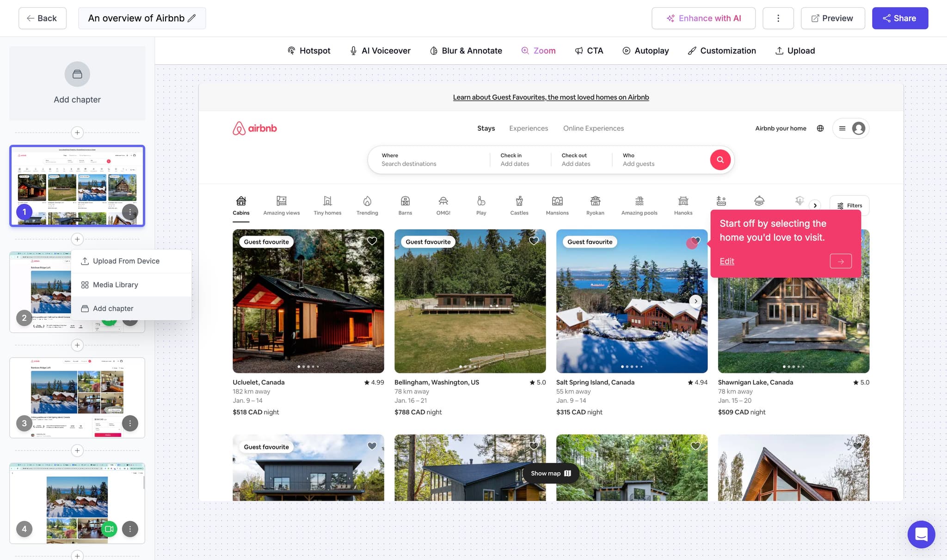The width and height of the screenshot is (947, 560).
Task: Click the red search icon button
Action: [x=720, y=160]
